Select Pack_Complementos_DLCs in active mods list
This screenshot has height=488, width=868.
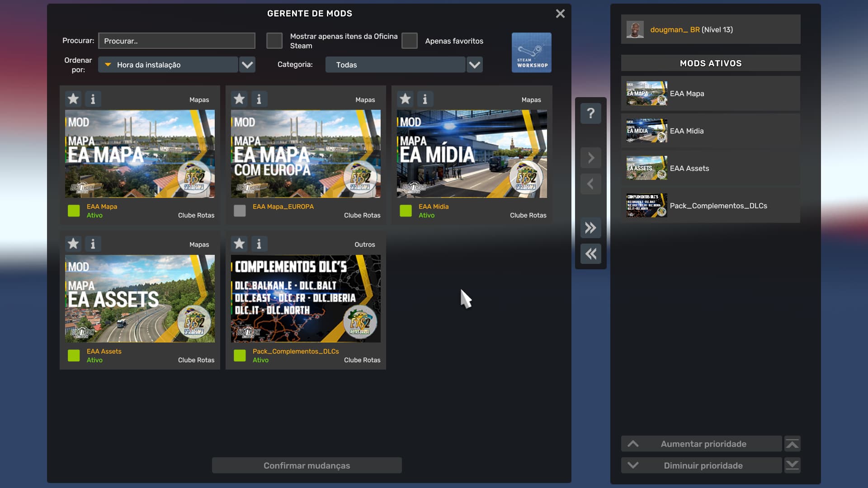click(711, 206)
